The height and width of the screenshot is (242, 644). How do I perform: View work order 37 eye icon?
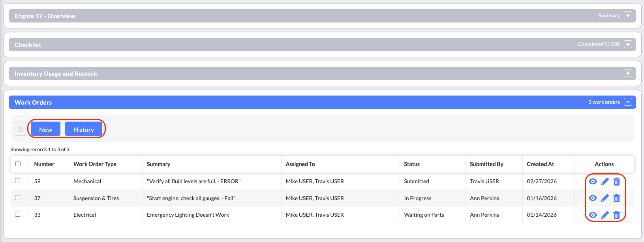pos(593,198)
